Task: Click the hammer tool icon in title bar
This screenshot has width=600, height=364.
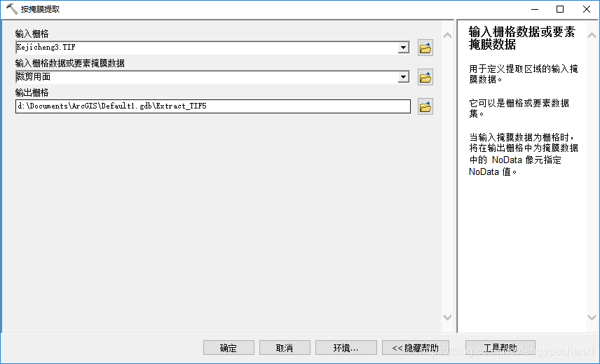Action: pyautogui.click(x=11, y=9)
